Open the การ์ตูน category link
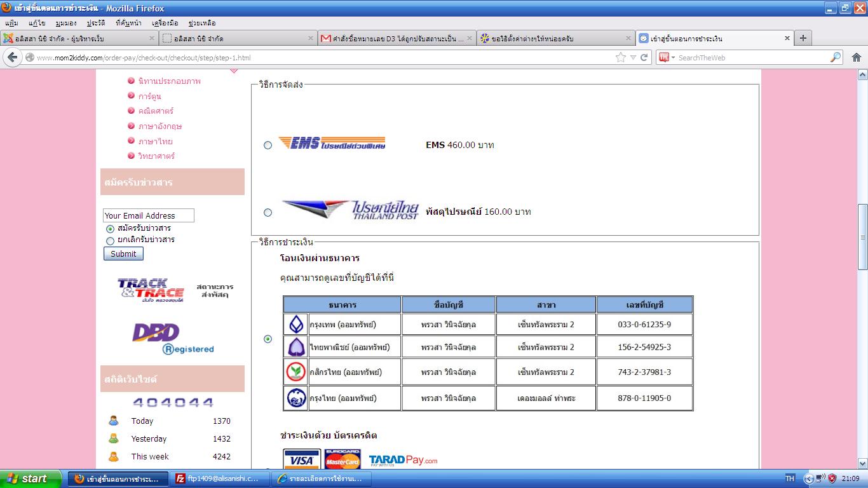This screenshot has width=868, height=488. click(149, 96)
